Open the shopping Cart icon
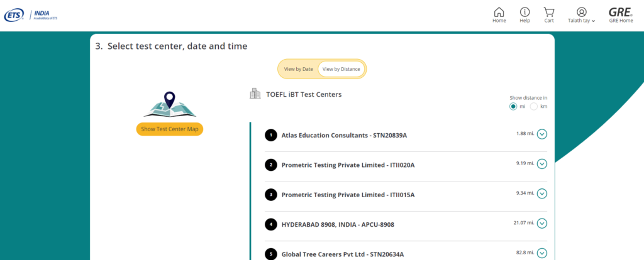This screenshot has width=644, height=260. tap(548, 15)
